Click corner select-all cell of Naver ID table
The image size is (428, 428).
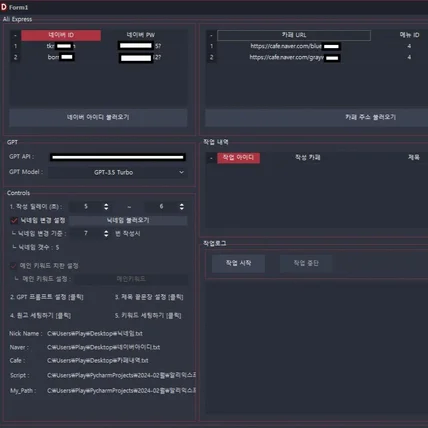pyautogui.click(x=15, y=35)
